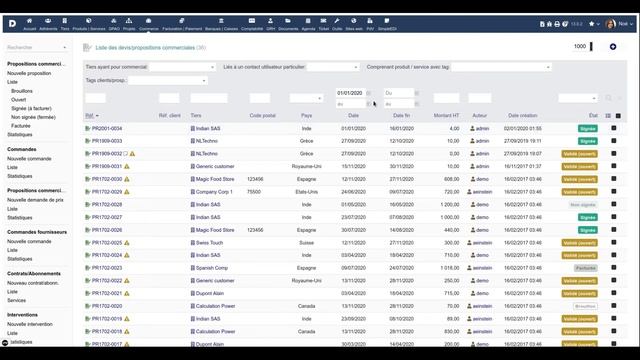Open the 'Comprenant produit / service avec tag' dropdown

[x=501, y=67]
